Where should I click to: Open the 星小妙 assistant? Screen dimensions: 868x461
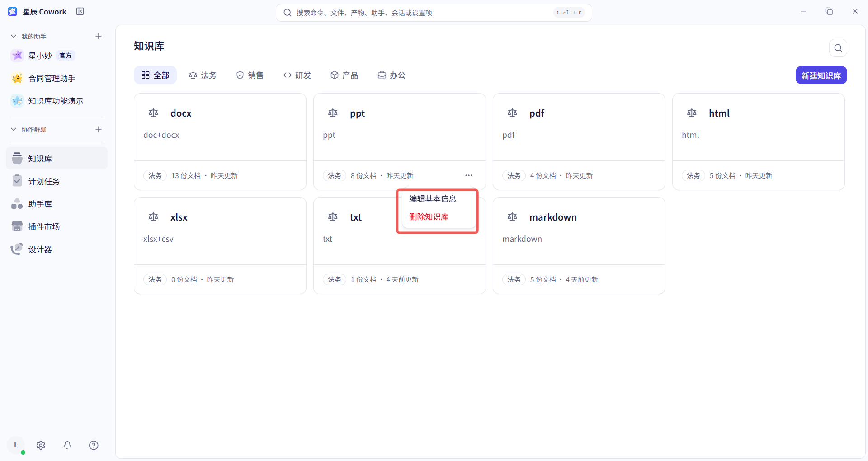point(57,56)
